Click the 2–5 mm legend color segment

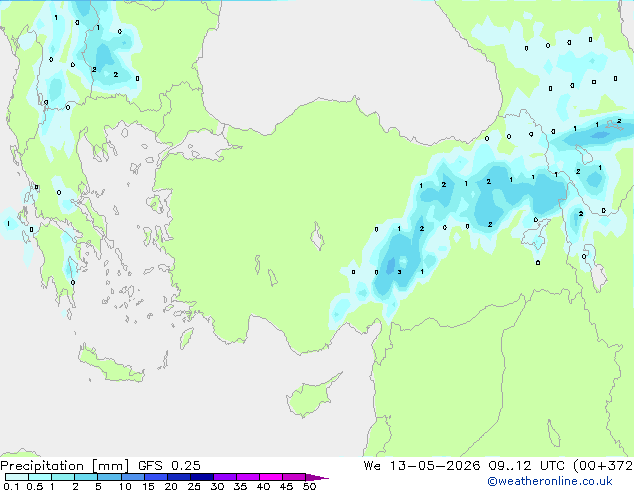pos(86,477)
